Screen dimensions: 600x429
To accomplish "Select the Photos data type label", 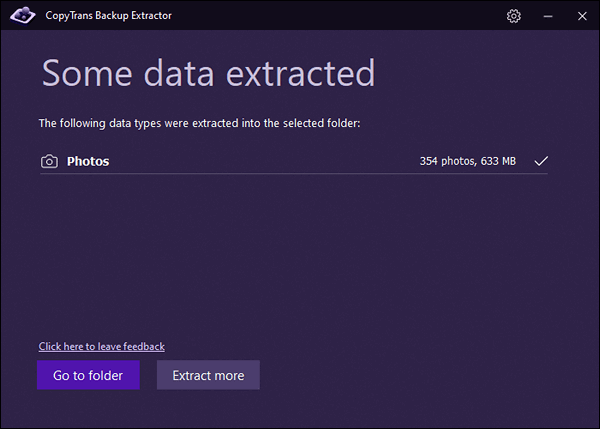I will click(88, 161).
